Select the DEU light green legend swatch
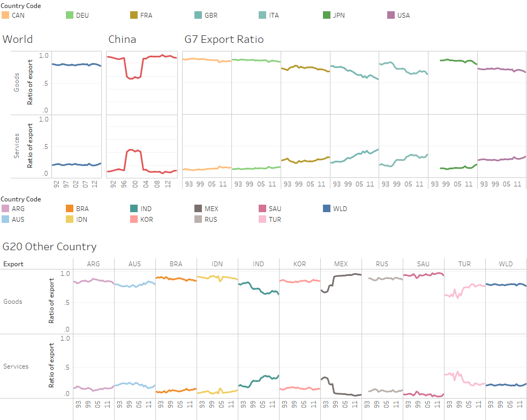 click(70, 15)
